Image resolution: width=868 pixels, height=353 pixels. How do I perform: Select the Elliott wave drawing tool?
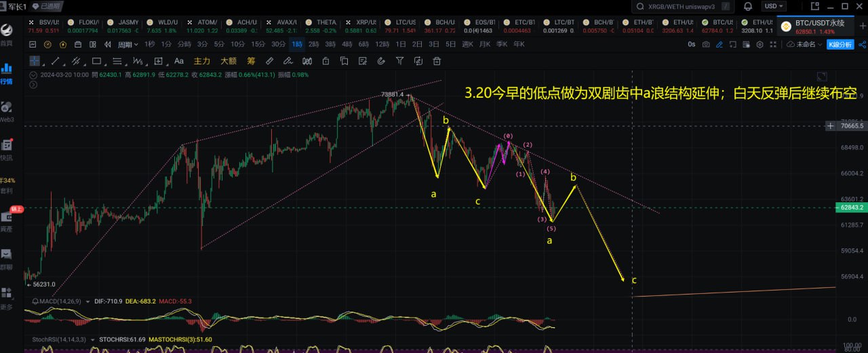pos(138,60)
